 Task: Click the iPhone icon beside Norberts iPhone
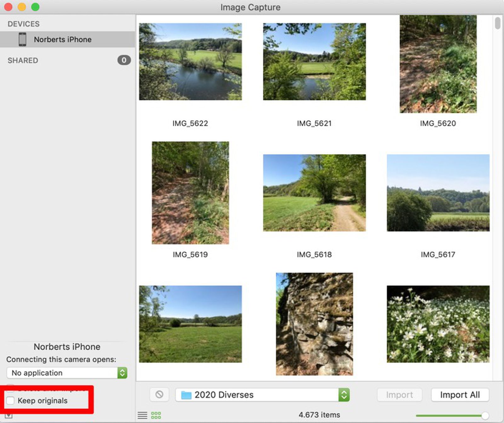(x=22, y=39)
